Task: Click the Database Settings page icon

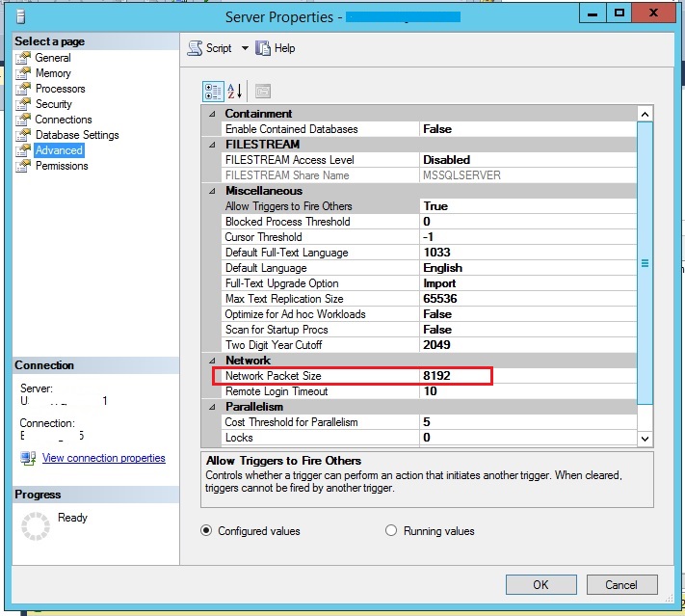Action: (23, 135)
